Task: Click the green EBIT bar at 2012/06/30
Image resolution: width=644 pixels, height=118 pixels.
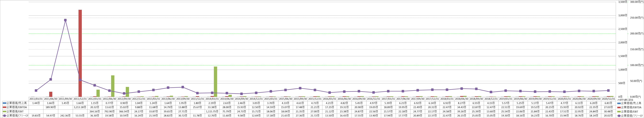Action: 113,86
